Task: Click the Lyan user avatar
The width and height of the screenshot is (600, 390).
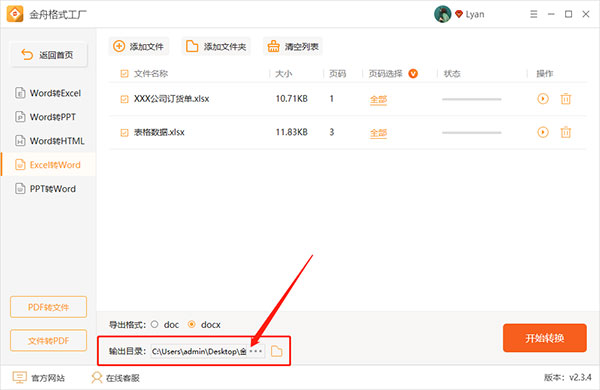Action: pyautogui.click(x=442, y=14)
